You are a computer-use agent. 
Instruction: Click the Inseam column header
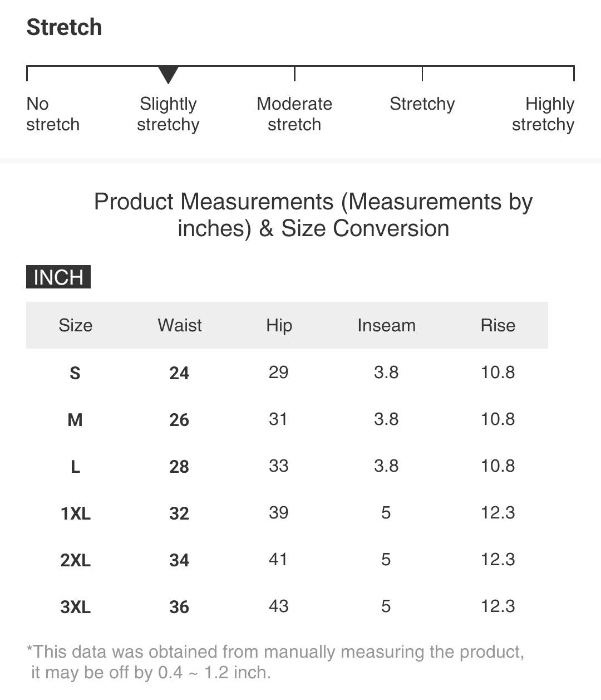(x=386, y=325)
